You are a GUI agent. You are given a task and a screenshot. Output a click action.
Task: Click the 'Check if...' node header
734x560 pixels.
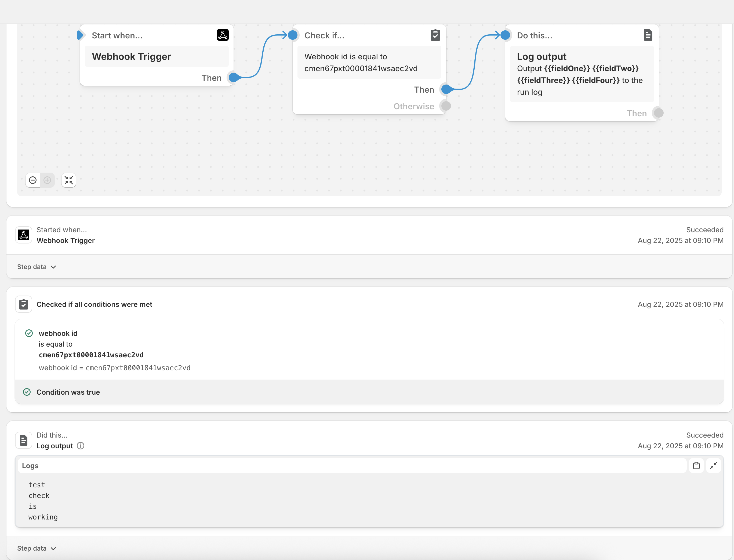[324, 35]
